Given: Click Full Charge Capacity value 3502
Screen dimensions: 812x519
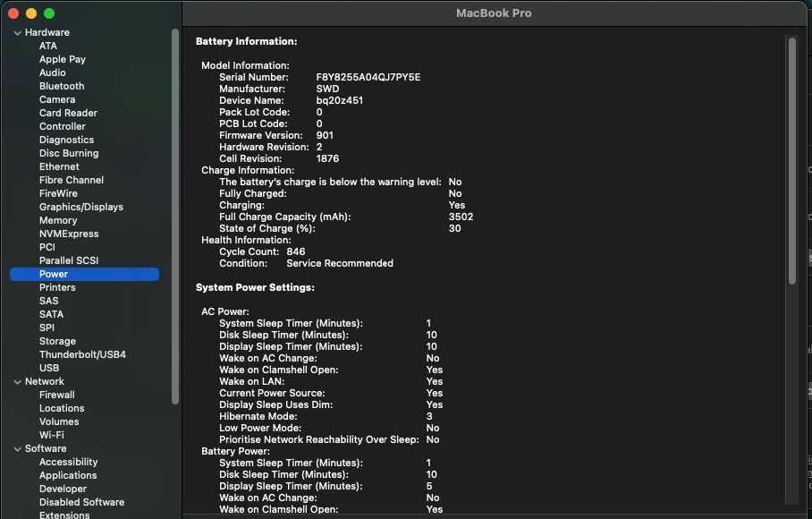Looking at the screenshot, I should coord(461,217).
